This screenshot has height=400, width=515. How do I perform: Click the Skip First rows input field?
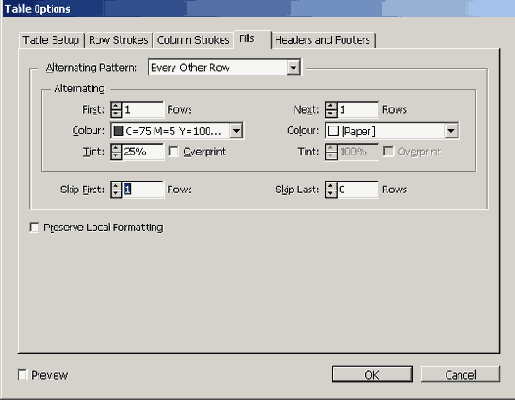(x=143, y=190)
